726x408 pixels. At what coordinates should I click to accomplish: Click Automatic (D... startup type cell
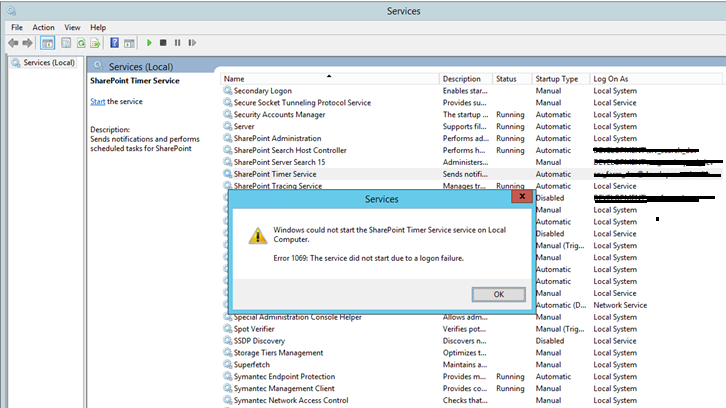point(561,305)
